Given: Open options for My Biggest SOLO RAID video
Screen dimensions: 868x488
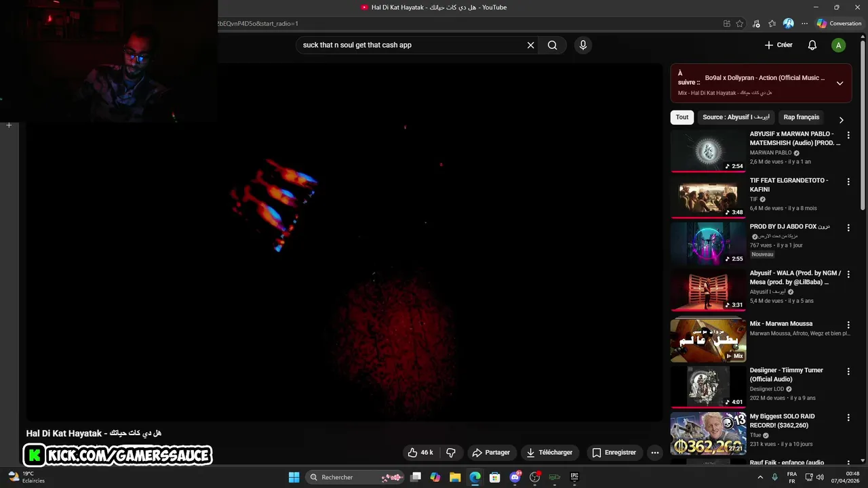Looking at the screenshot, I should click(848, 418).
